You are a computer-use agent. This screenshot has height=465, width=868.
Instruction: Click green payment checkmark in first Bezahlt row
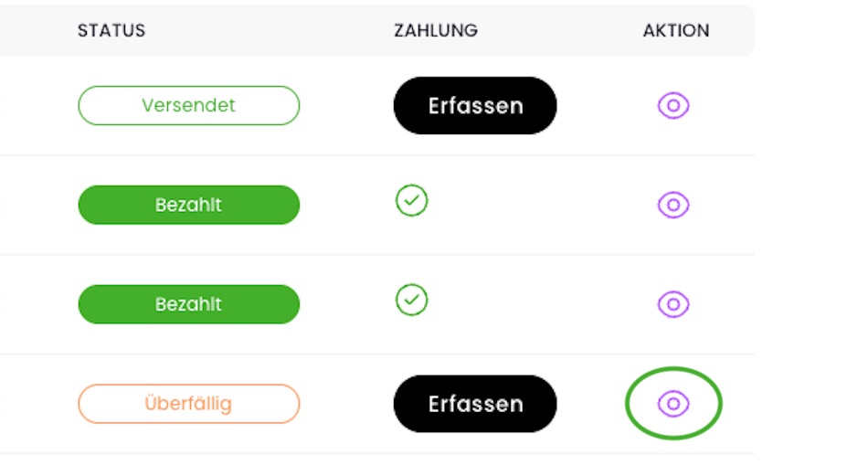(411, 200)
